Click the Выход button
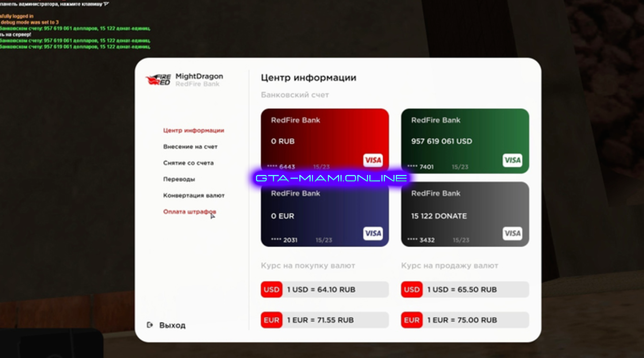This screenshot has width=644, height=358. point(172,325)
